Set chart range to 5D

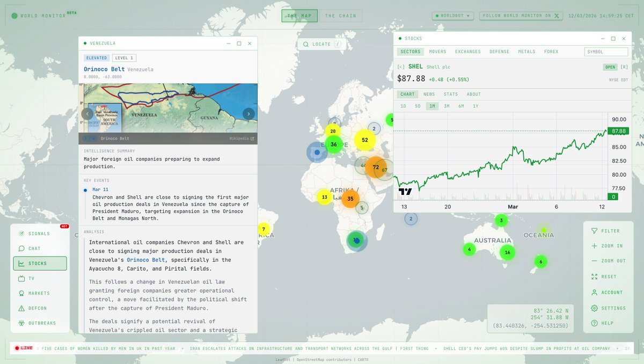pos(418,106)
